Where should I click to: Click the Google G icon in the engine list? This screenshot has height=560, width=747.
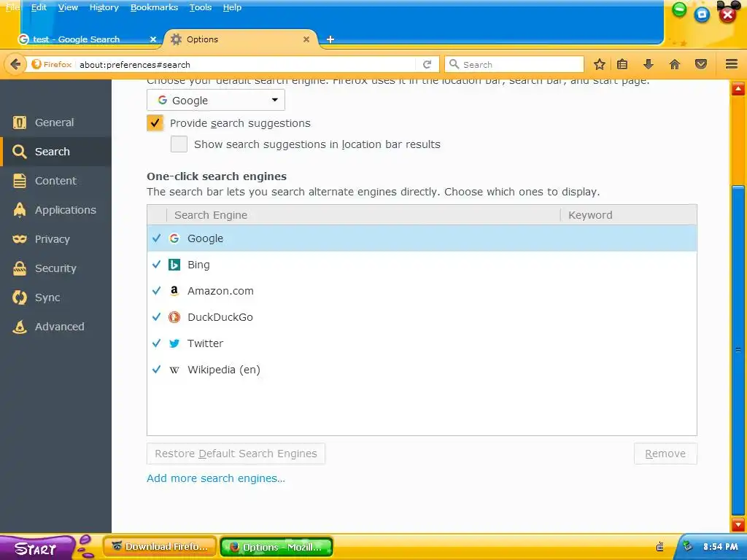pos(174,238)
